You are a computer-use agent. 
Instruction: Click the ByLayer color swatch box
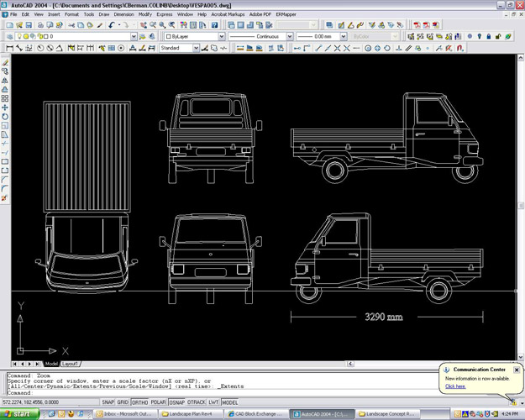(168, 36)
